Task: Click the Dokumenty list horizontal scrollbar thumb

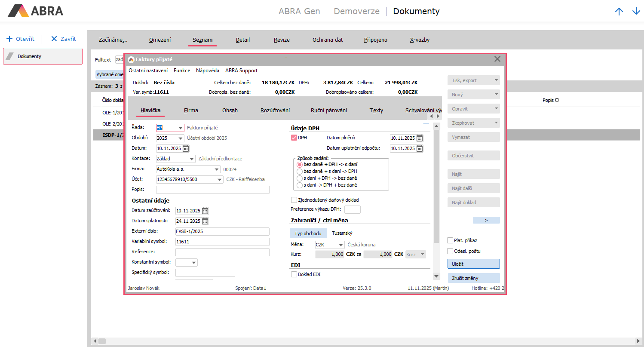Action: click(102, 341)
